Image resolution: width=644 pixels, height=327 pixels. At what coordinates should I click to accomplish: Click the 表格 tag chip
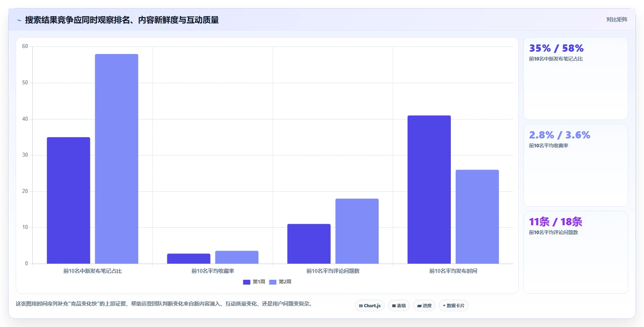click(x=399, y=306)
